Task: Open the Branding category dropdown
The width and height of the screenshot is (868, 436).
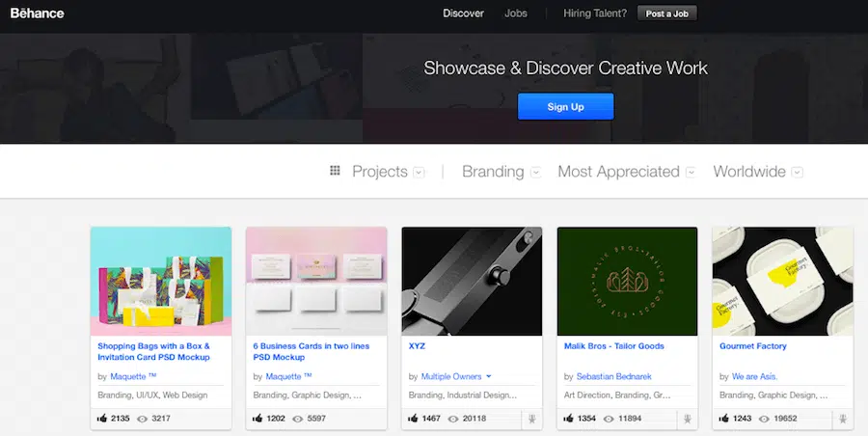Action: [535, 173]
